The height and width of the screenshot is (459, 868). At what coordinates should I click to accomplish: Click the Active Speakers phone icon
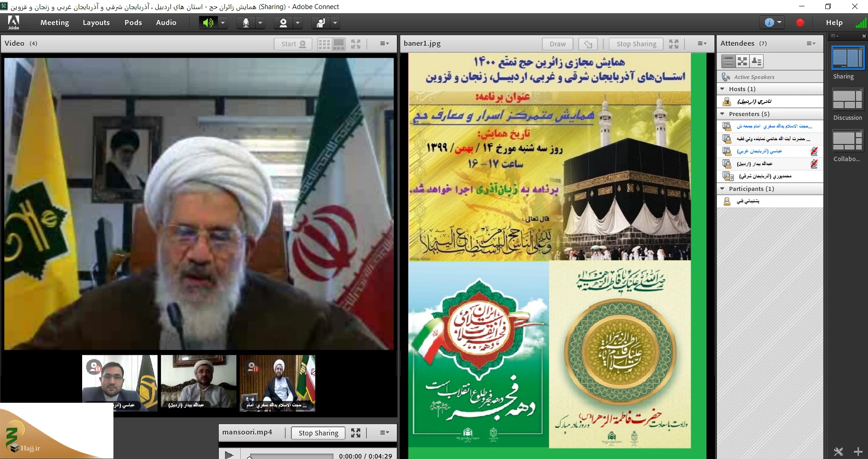click(x=726, y=77)
